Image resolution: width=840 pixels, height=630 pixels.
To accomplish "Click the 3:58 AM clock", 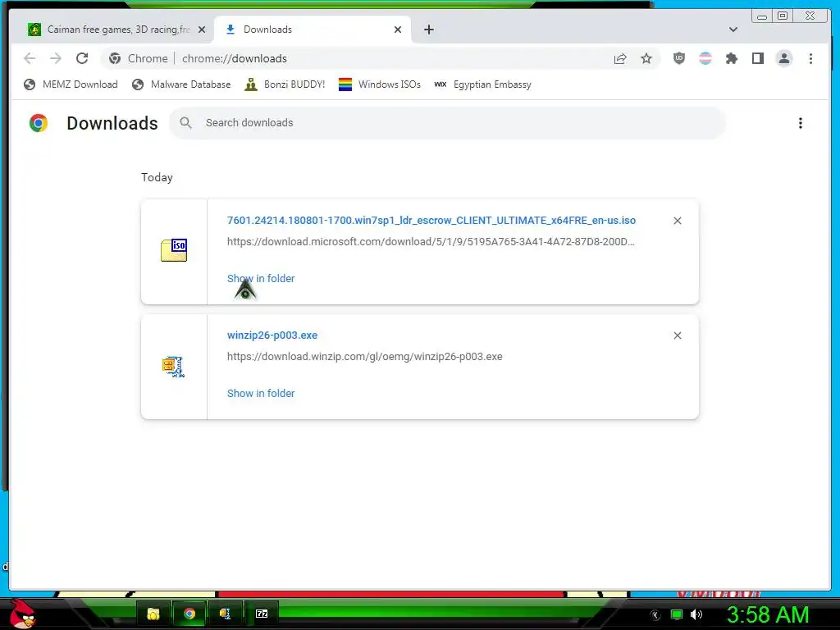I will 768,614.
